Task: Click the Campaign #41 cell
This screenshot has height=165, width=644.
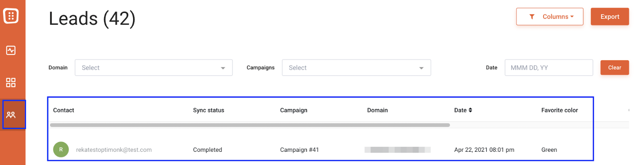Action: tap(299, 150)
